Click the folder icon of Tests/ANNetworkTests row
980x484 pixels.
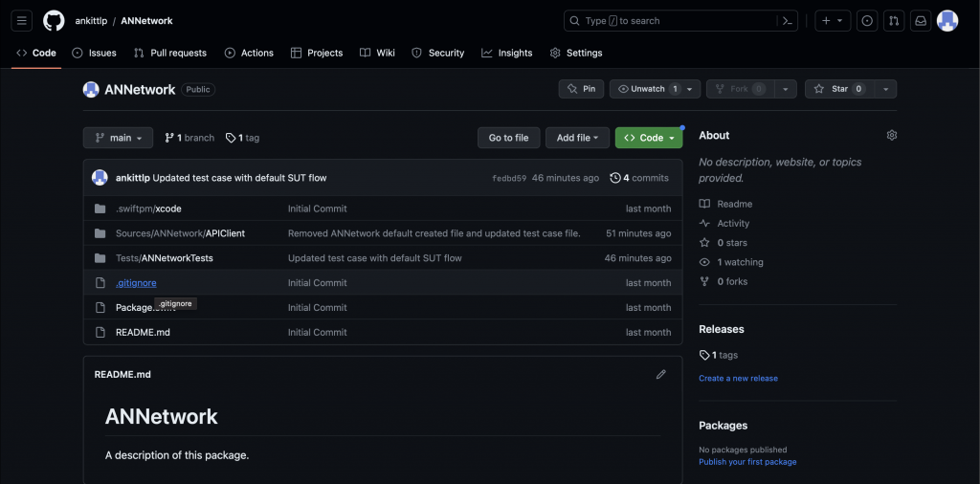pos(100,258)
